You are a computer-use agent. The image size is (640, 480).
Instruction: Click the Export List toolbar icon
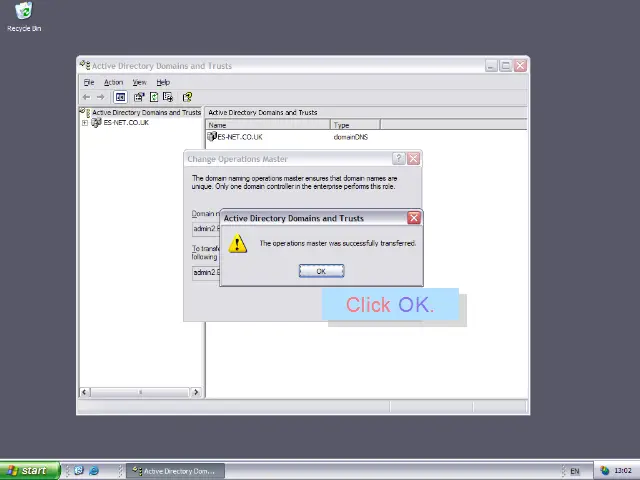pyautogui.click(x=168, y=97)
